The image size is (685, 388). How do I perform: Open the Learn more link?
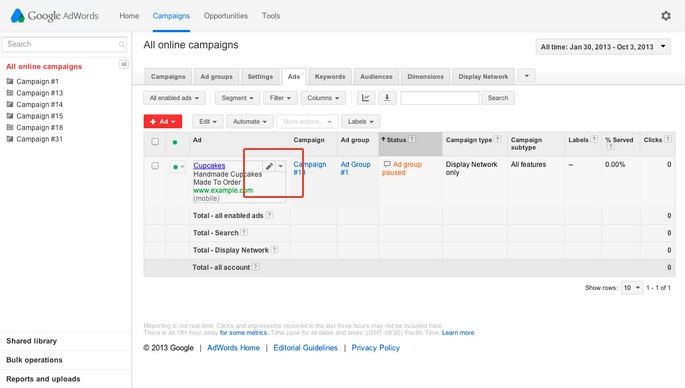458,333
